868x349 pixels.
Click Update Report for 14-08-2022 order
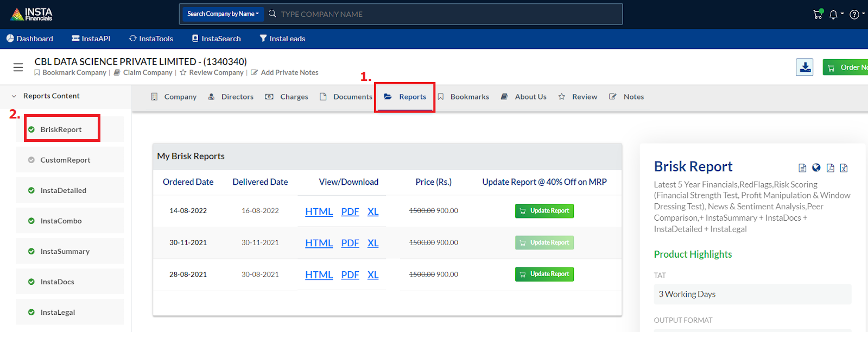(544, 211)
